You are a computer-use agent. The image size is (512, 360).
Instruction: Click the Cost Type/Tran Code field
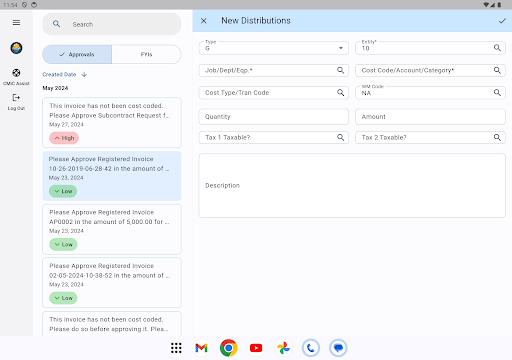pos(274,93)
